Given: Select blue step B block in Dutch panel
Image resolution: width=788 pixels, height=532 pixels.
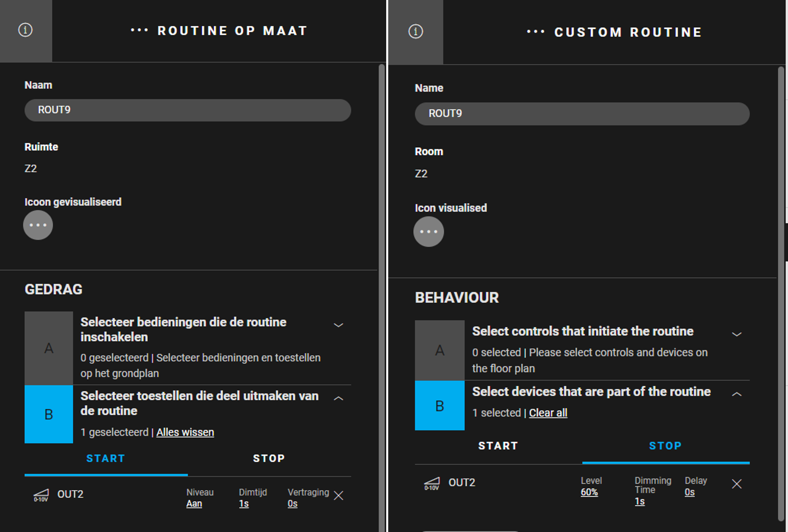Looking at the screenshot, I should coord(49,414).
